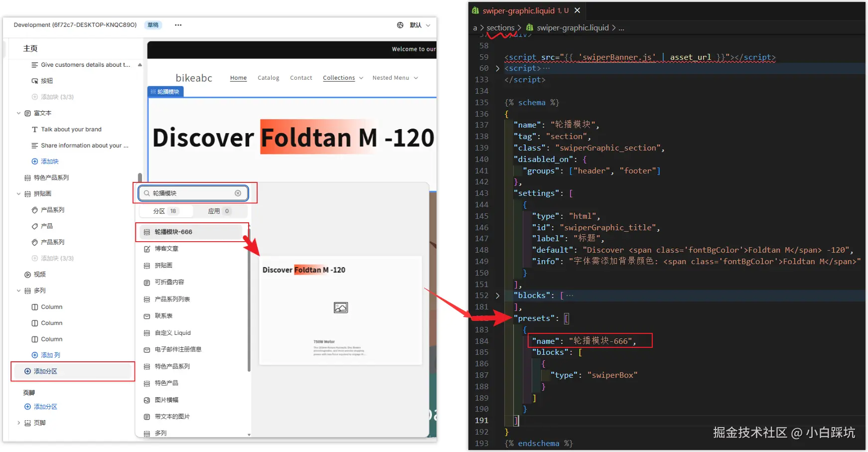
Task: Click the heading icon for Talk about your brand
Action: click(x=35, y=130)
